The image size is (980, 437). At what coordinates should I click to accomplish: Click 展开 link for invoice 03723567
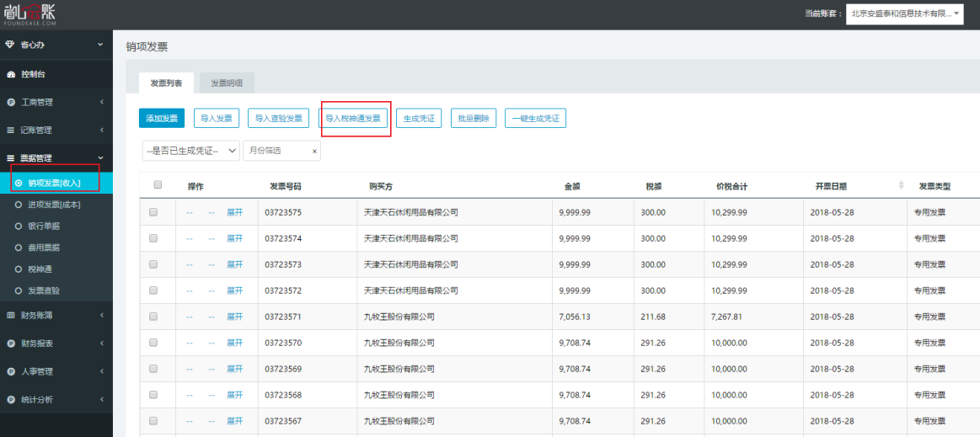click(234, 421)
